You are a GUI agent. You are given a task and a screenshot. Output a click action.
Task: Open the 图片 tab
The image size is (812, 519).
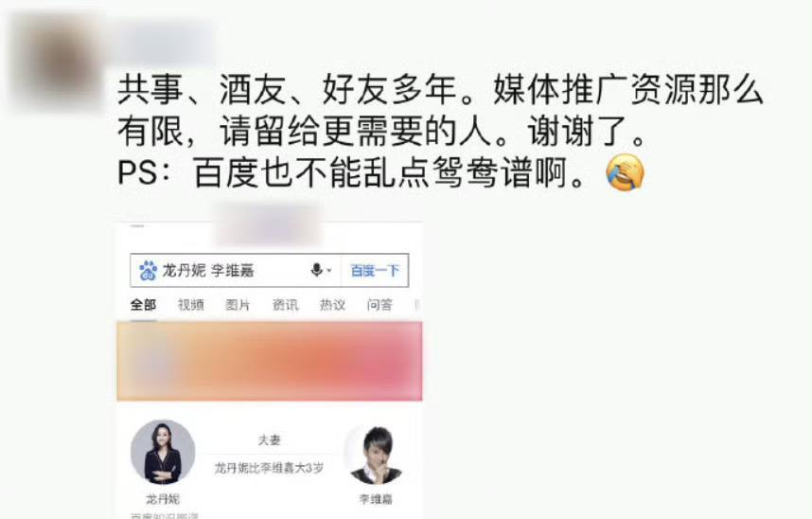(238, 305)
